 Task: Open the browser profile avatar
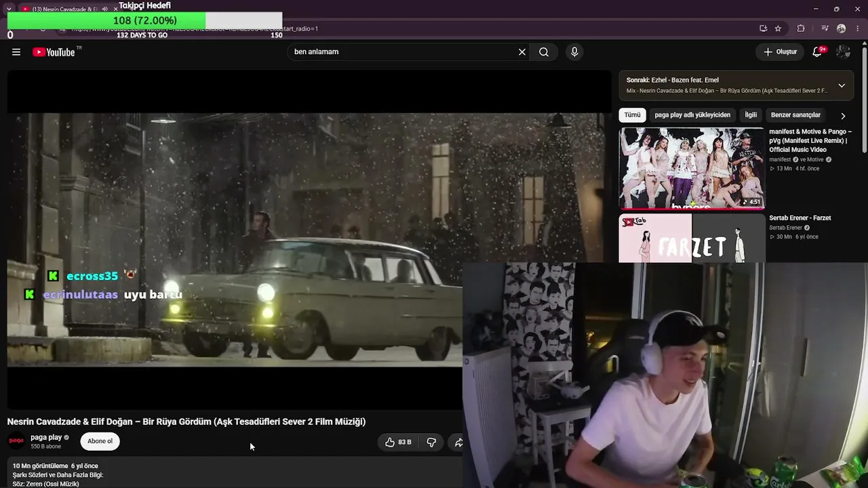[842, 28]
